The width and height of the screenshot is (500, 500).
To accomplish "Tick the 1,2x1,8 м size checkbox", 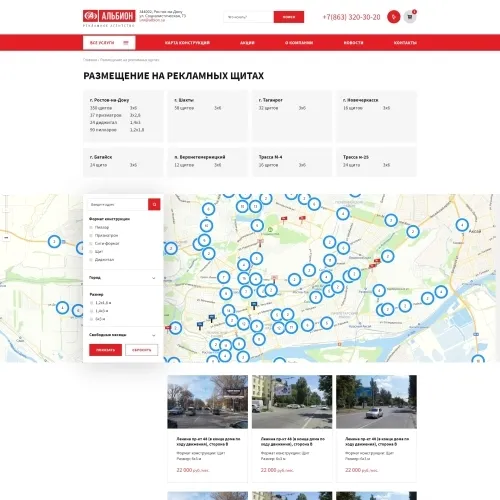I will [x=91, y=303].
